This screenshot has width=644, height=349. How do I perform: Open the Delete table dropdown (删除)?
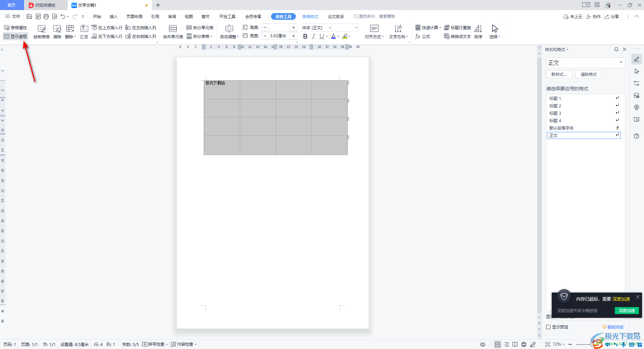(x=70, y=32)
